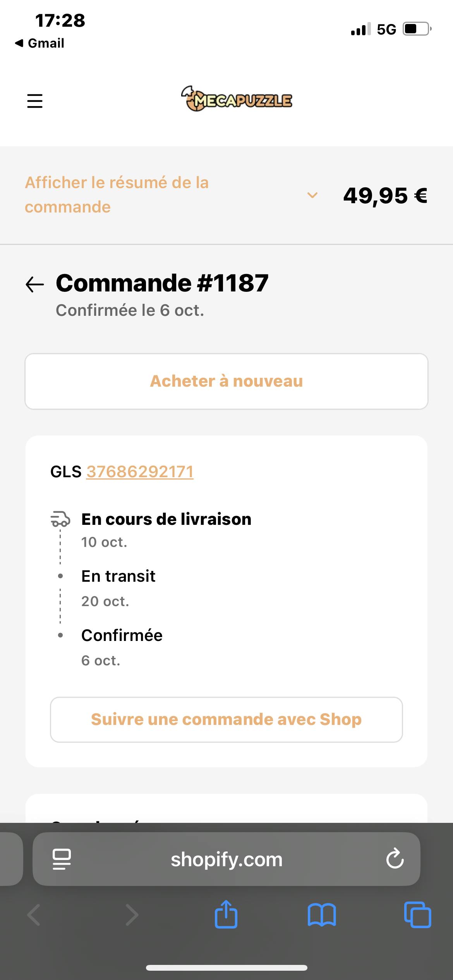Open Safari page settings reader icon
453x980 pixels.
[x=62, y=859]
